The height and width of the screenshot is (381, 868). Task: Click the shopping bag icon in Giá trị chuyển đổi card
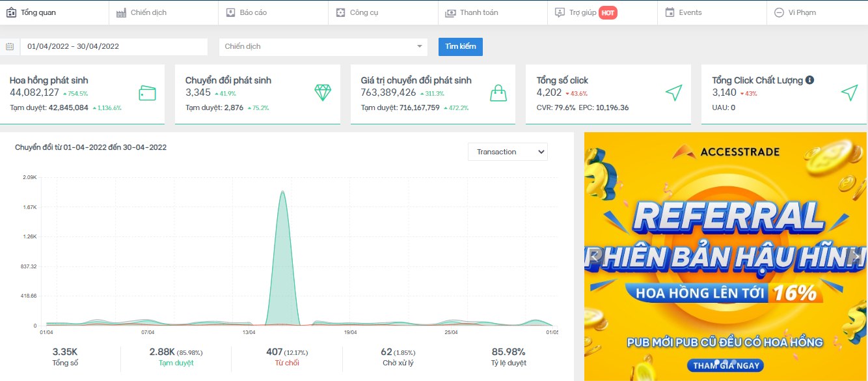click(x=498, y=93)
